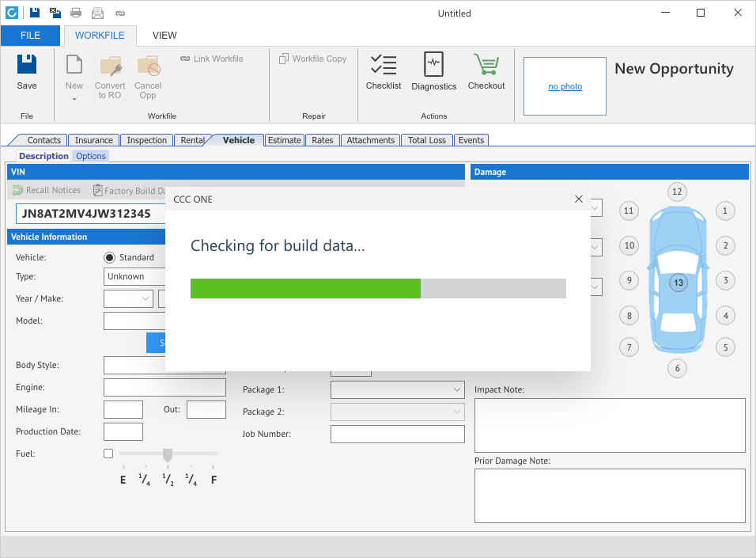The width and height of the screenshot is (756, 558).
Task: Select damage point 3 on the vehicle diagram
Action: click(725, 280)
